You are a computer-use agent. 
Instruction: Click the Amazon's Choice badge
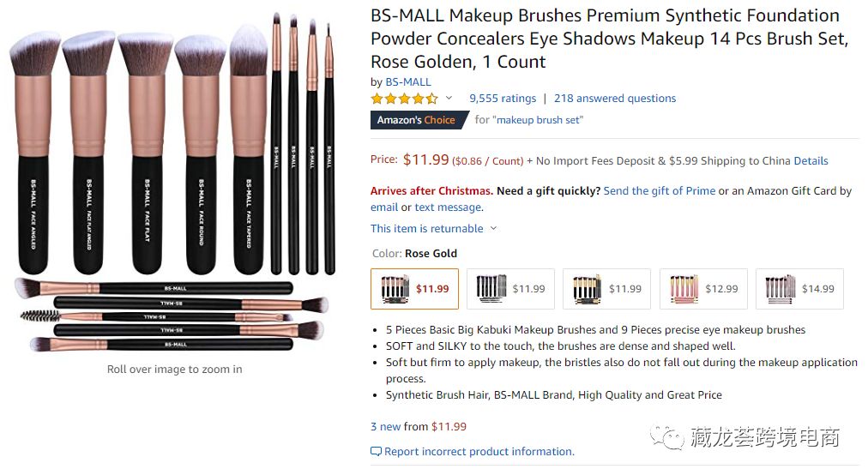(x=416, y=120)
